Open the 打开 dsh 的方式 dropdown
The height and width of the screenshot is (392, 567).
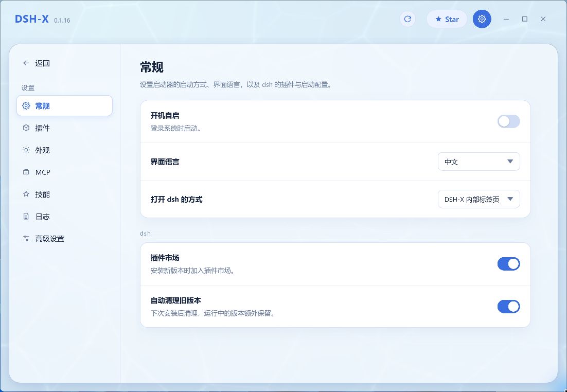tap(479, 199)
